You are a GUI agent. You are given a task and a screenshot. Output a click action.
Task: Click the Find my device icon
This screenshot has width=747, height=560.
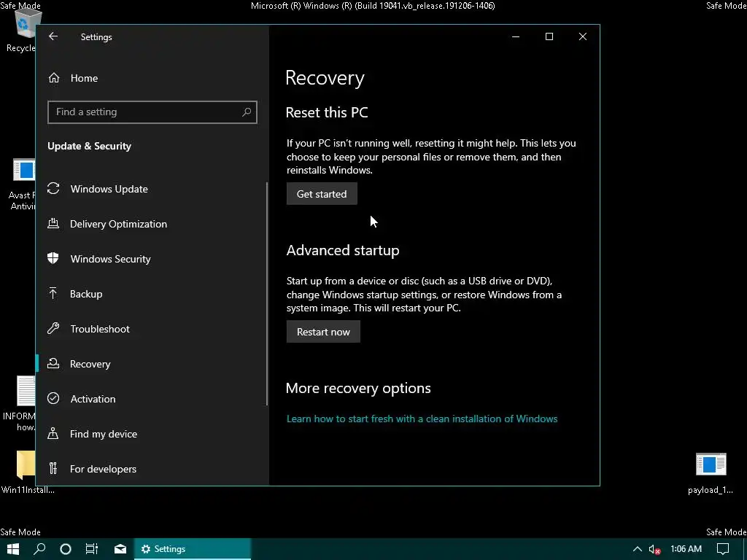point(53,433)
